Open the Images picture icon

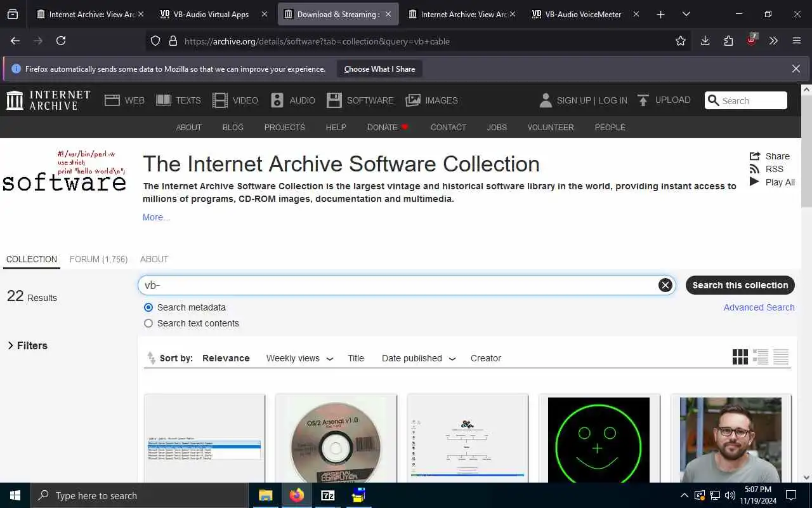click(x=413, y=100)
